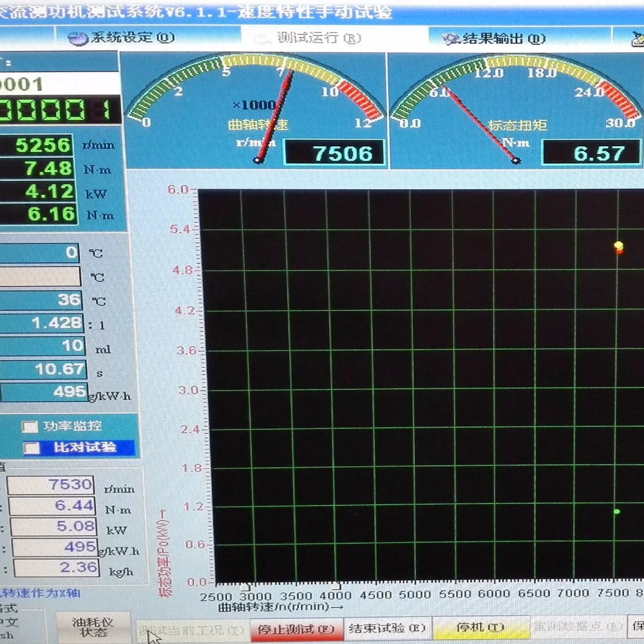Click the yellow 停机 button
This screenshot has width=644, height=644.
480,627
